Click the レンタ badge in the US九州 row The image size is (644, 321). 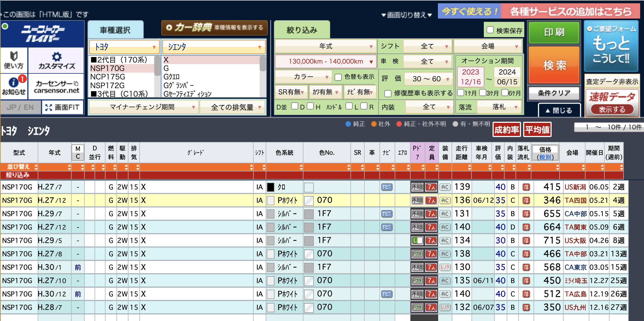(x=445, y=307)
